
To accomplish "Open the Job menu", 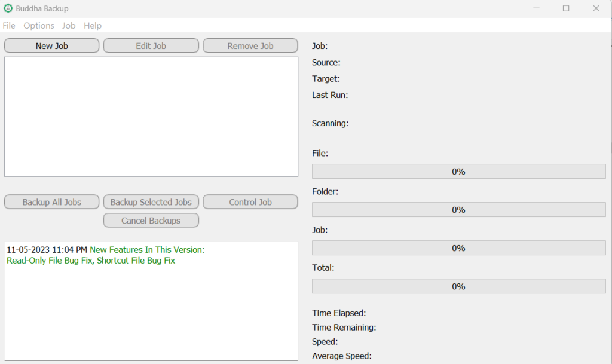I will [69, 26].
